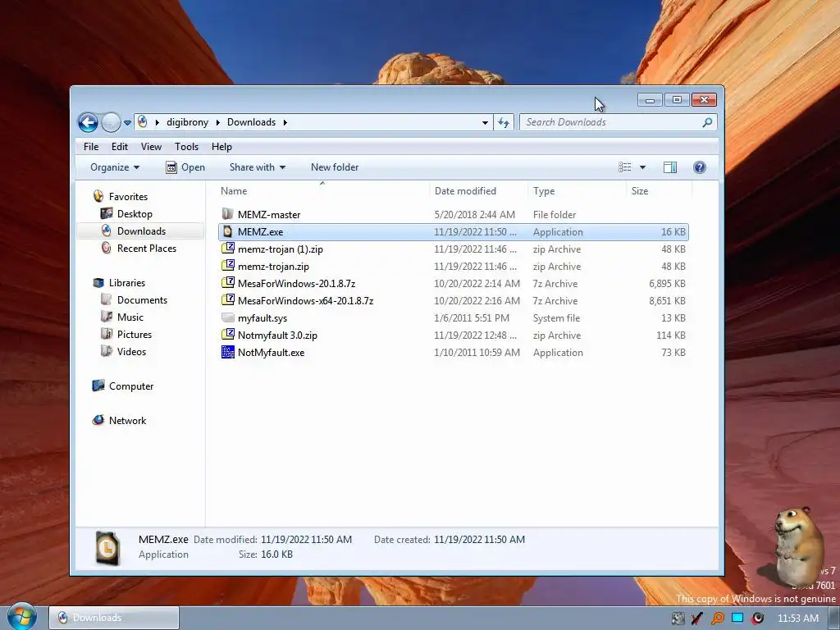Select Downloads in the navigation pane
Screen dimensions: 840x630
pyautogui.click(x=141, y=231)
